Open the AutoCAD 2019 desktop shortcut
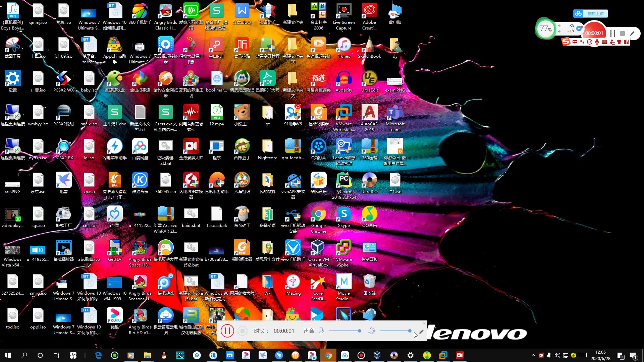This screenshot has width=644, height=362. (369, 118)
